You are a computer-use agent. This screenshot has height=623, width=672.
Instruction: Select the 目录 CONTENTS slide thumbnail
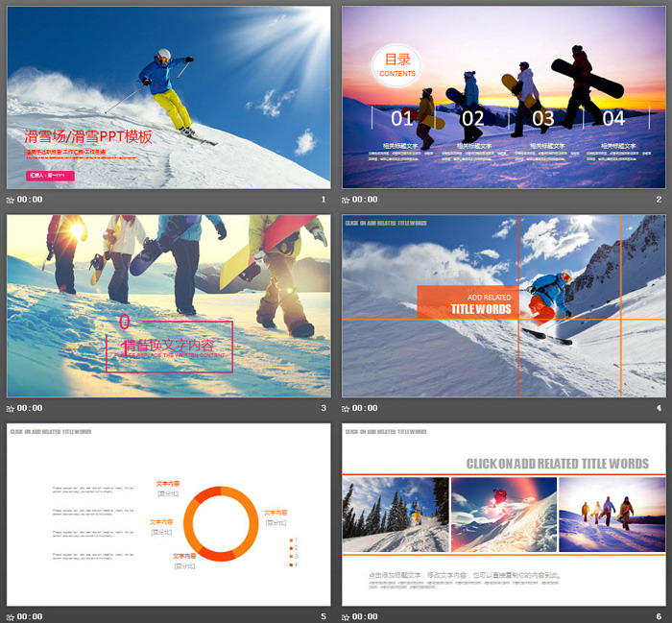(x=503, y=97)
